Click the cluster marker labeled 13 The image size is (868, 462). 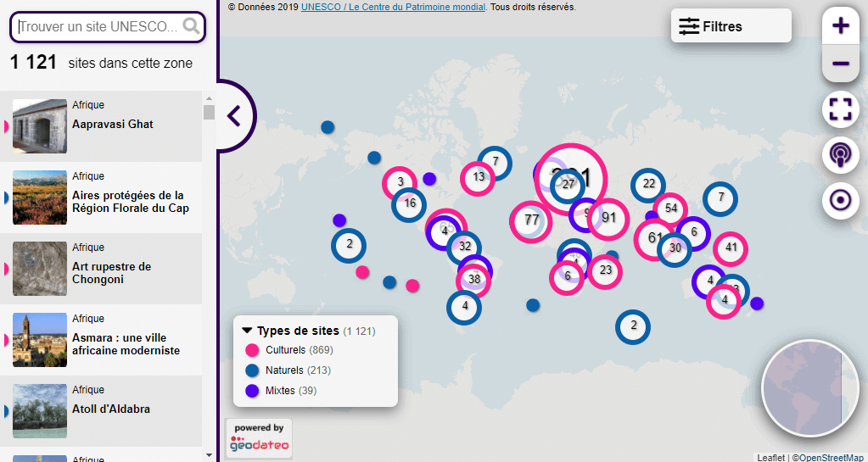coord(478,178)
